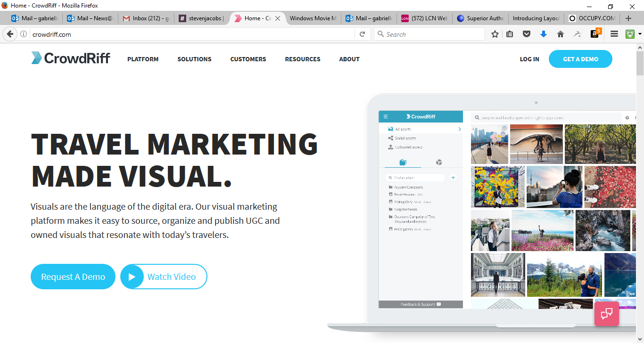Click the Uploaded assets text label
This screenshot has width=644, height=343.
click(x=409, y=147)
